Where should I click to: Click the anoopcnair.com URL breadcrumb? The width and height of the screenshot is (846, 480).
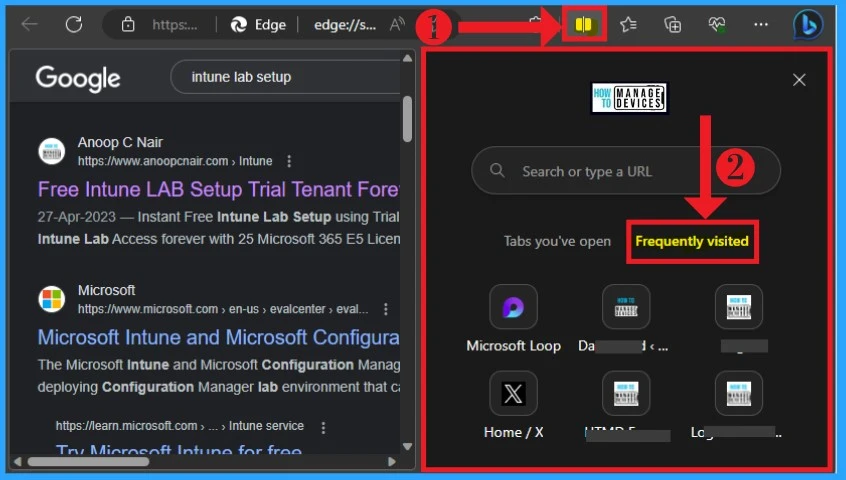(x=175, y=161)
